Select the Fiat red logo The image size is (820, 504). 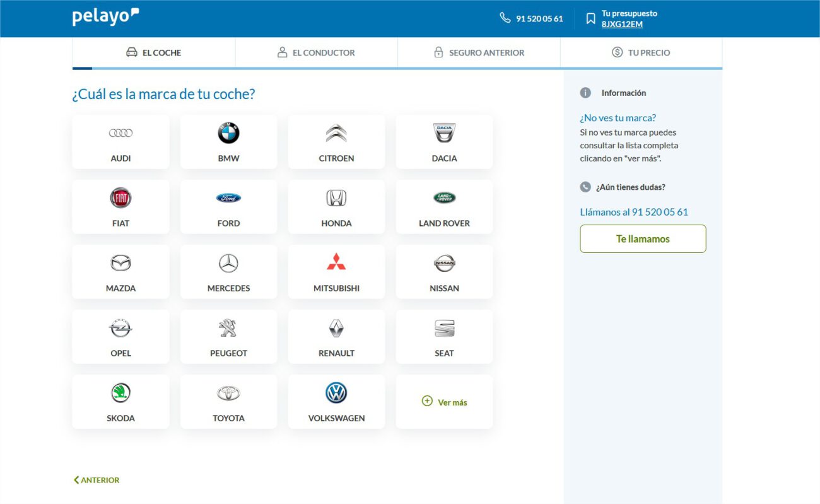click(120, 198)
